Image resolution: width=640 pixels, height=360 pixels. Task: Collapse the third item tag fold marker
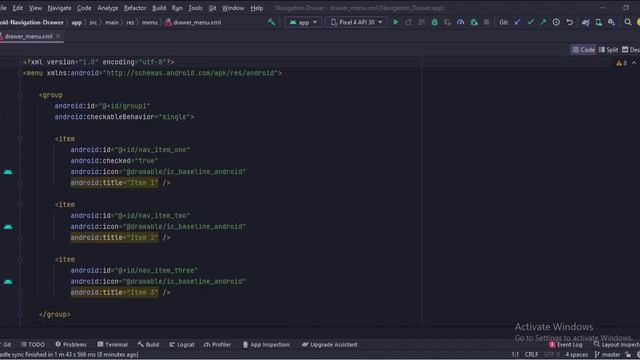tap(20, 259)
